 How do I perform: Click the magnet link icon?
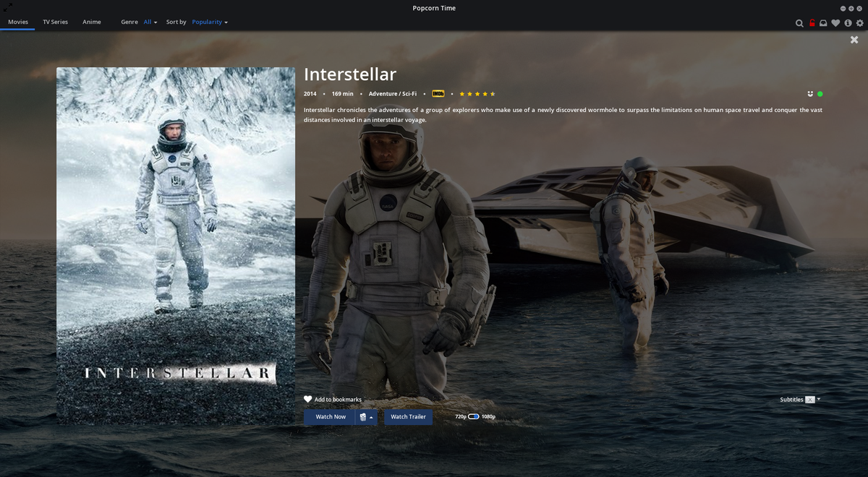coord(810,94)
